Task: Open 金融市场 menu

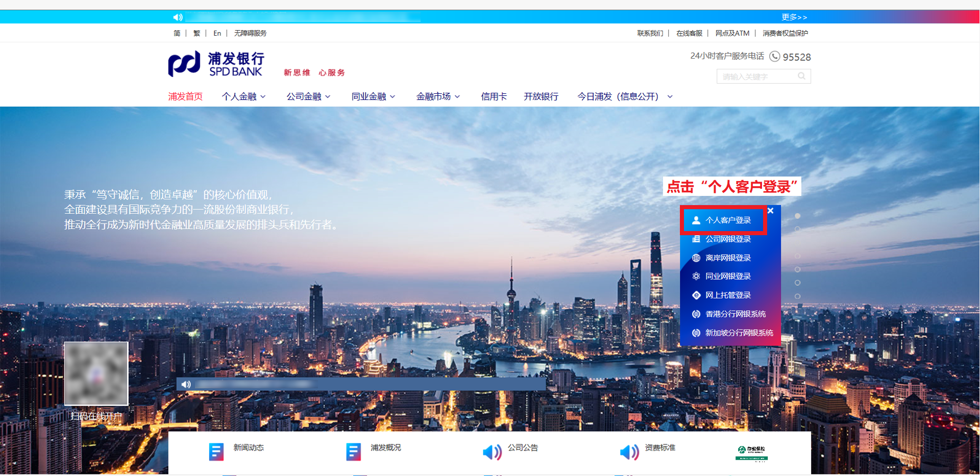Action: (x=433, y=96)
